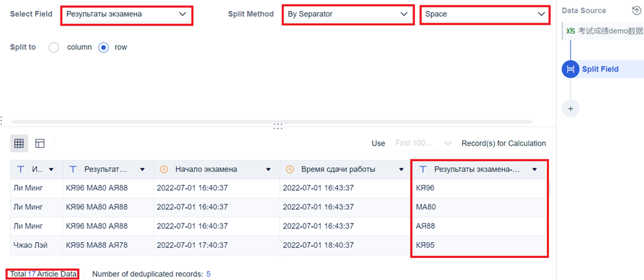
Task: Add a new step with plus icon
Action: pos(570,109)
